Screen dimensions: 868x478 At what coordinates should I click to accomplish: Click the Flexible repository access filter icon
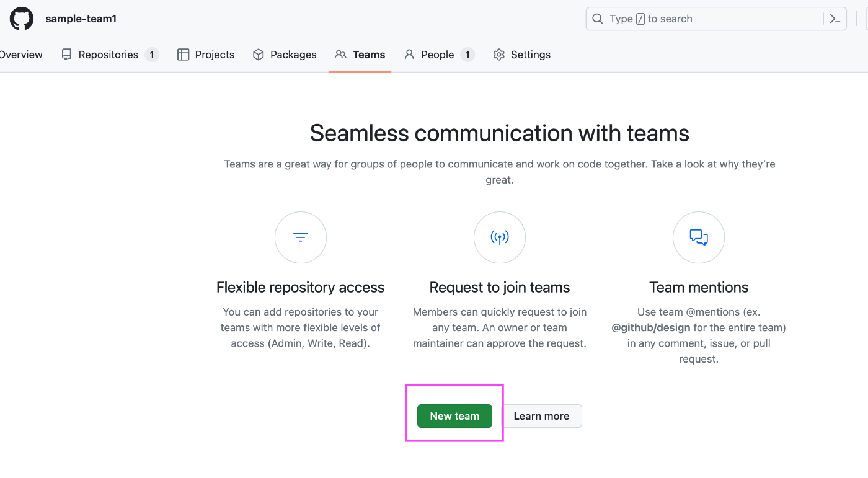pos(301,237)
